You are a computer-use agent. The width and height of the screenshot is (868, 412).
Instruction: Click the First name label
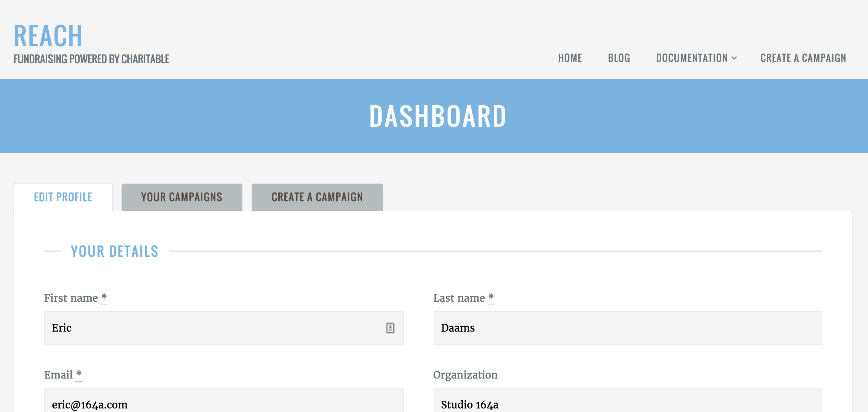tap(75, 298)
